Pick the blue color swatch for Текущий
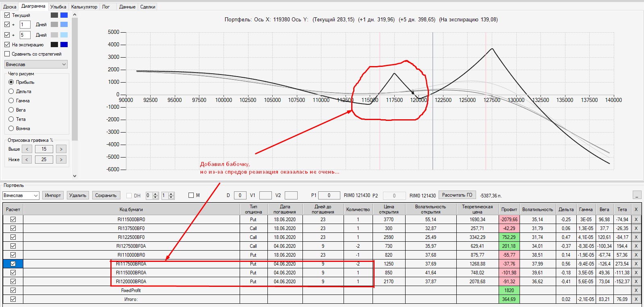This screenshot has width=644, height=307. [64, 15]
